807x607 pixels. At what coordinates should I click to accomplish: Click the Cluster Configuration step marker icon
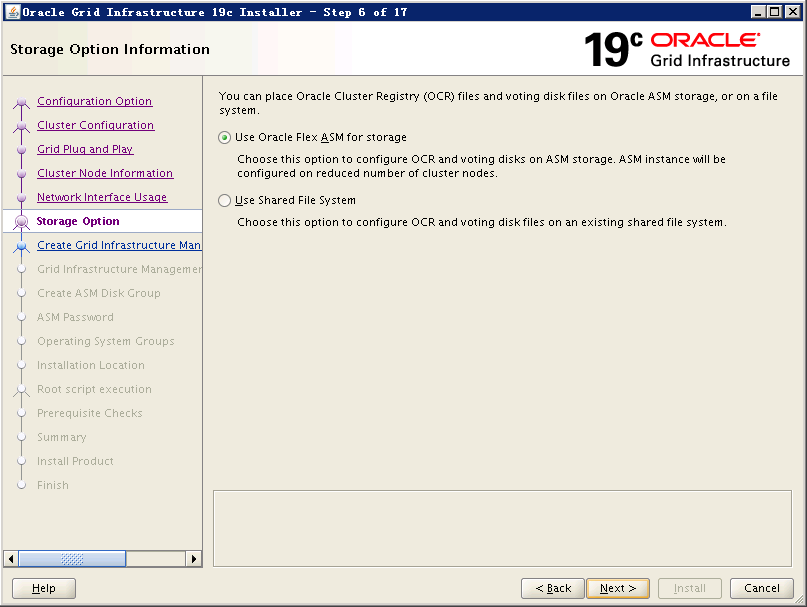coord(21,126)
